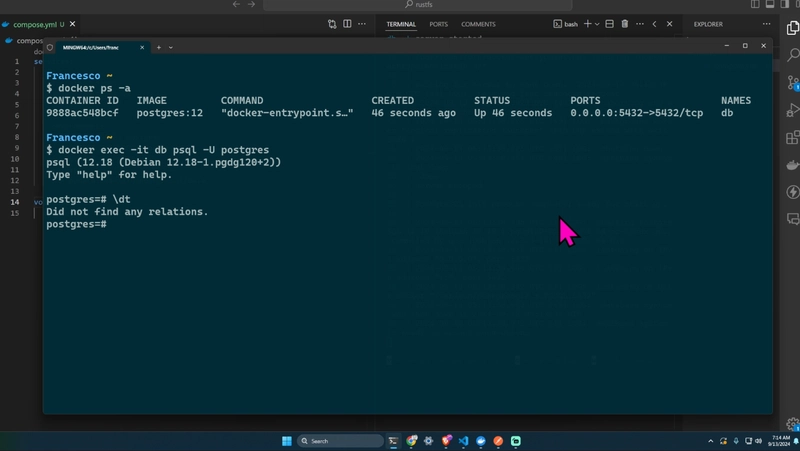Screen dimensions: 800x451
Task: Open Postman orange icon in taskbar
Action: [498, 441]
